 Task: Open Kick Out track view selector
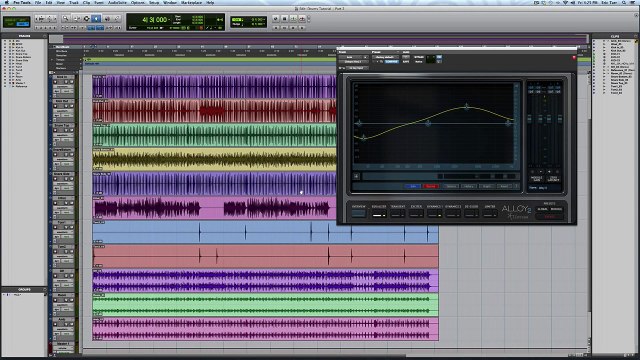[62, 111]
